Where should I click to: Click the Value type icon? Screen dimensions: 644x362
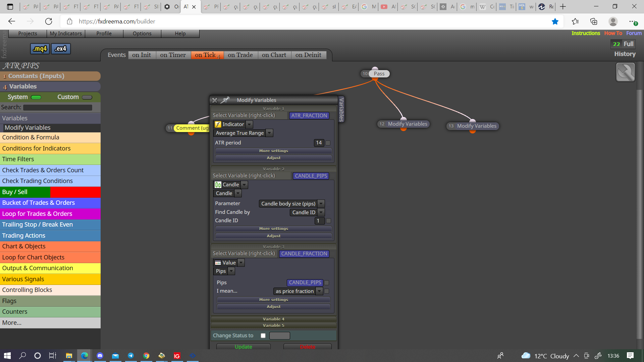coord(218,263)
